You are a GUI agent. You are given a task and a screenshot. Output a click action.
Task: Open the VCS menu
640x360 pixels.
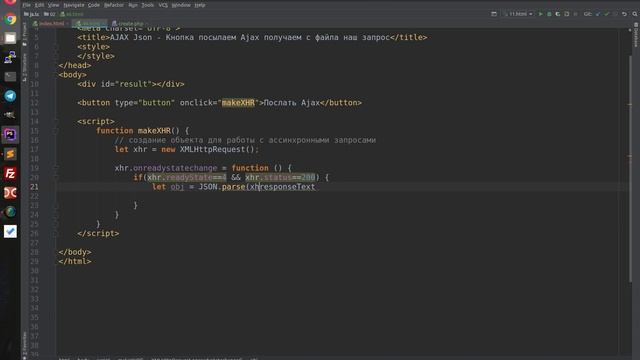coord(163,5)
